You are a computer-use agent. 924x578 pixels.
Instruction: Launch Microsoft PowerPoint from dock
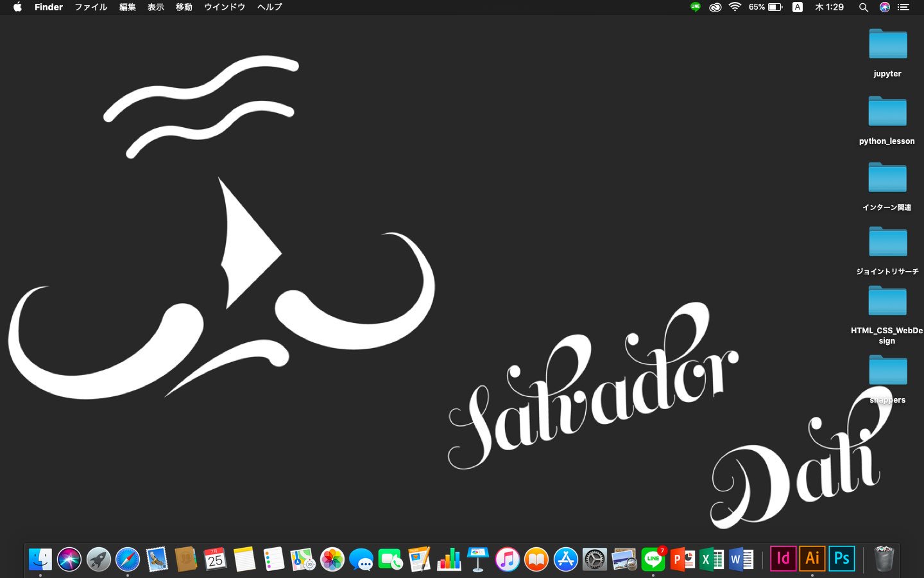682,559
